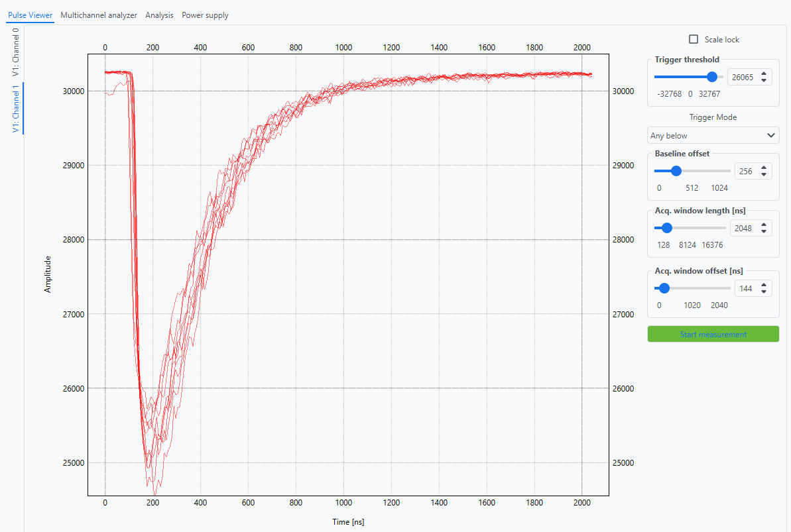The width and height of the screenshot is (791, 532).
Task: Increase acquisition window length stepper
Action: pos(764,225)
